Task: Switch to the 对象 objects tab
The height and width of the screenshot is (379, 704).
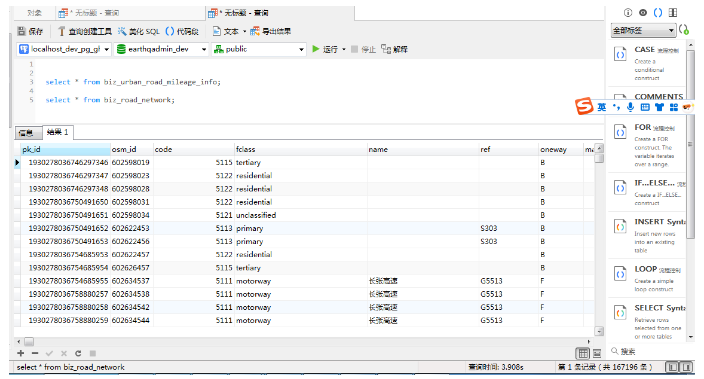Action: tap(35, 13)
